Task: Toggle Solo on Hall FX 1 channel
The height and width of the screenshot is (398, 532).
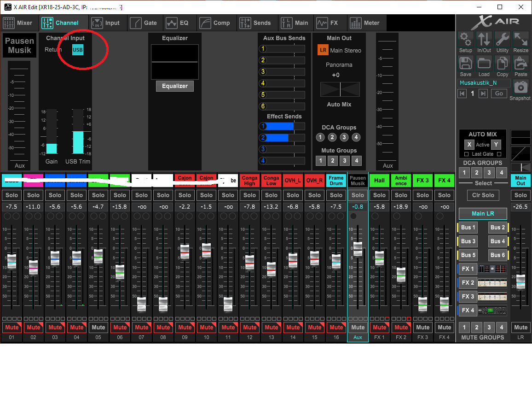Action: tap(379, 195)
